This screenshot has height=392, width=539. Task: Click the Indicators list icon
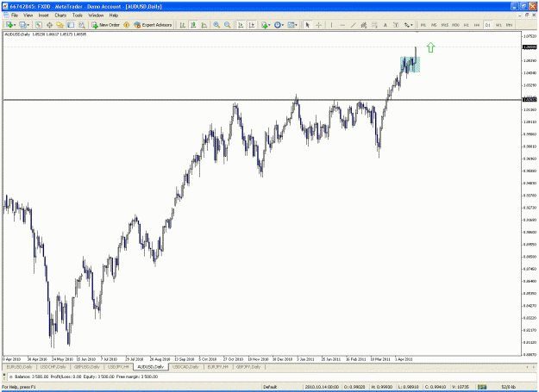[x=264, y=25]
